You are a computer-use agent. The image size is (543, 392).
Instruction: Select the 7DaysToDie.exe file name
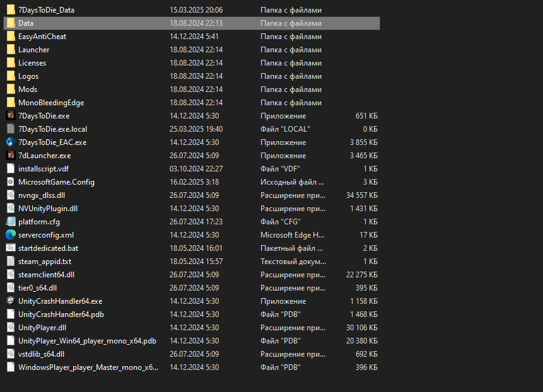[44, 116]
